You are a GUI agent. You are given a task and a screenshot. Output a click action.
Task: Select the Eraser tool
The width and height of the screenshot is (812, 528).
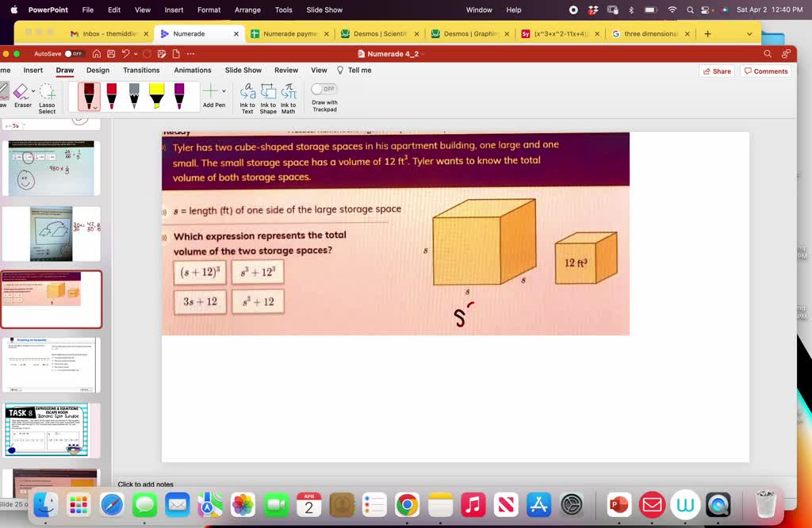[21, 96]
